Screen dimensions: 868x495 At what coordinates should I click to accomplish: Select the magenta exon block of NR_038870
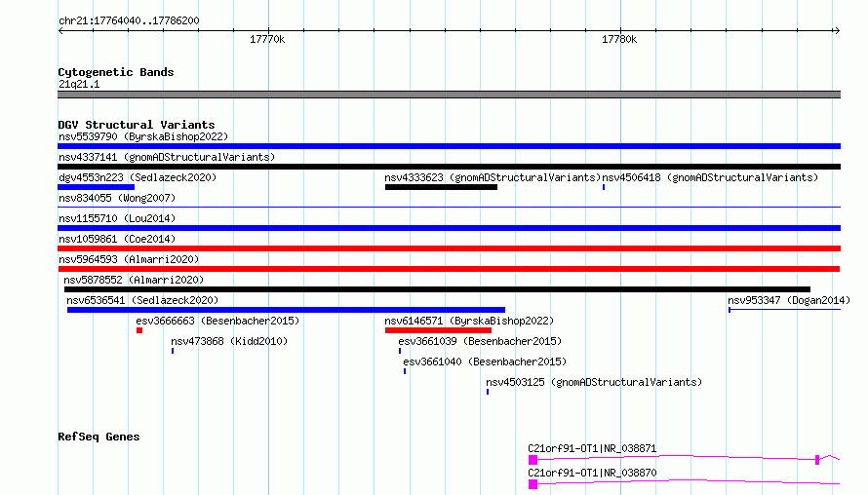coord(533,484)
